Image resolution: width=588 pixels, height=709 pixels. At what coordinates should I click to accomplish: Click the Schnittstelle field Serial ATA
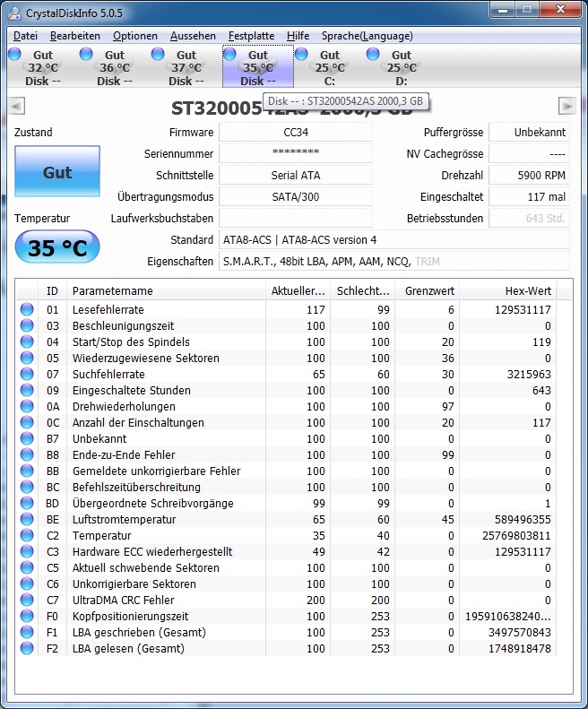point(296,176)
